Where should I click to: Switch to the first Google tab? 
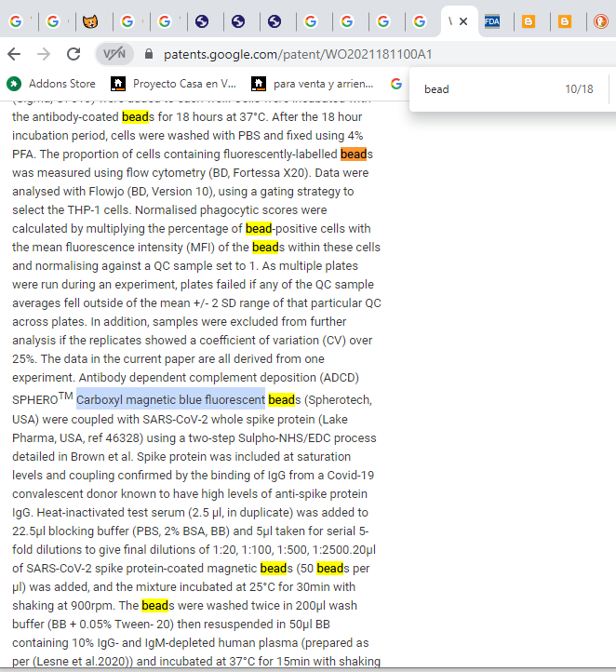click(16, 20)
